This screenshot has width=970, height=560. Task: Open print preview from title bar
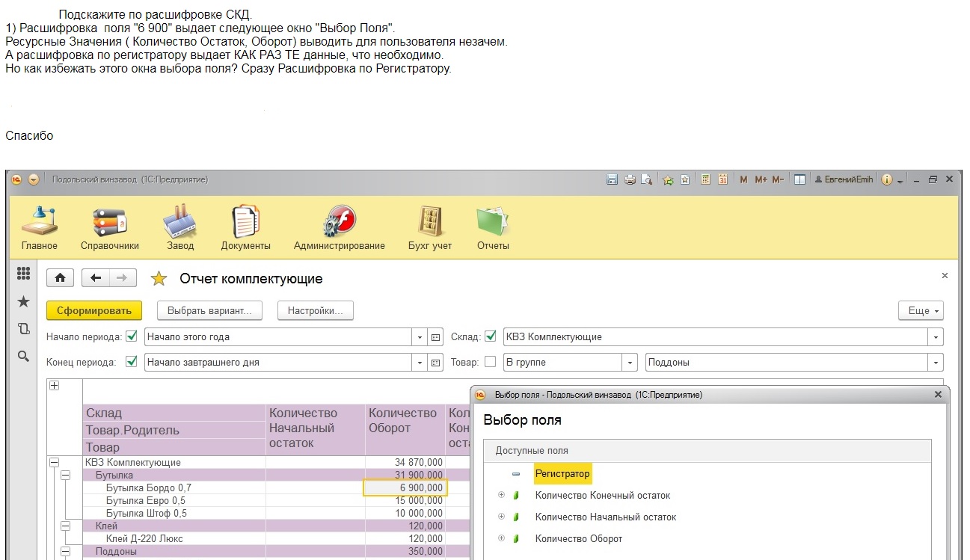646,180
